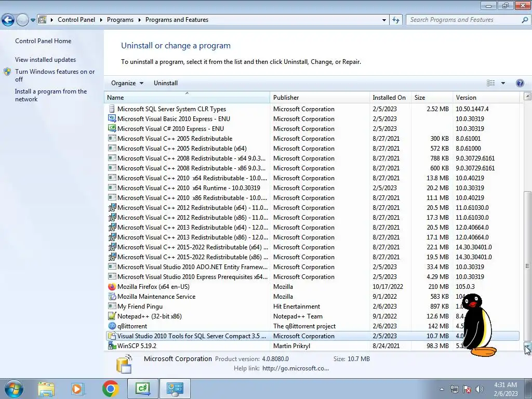
Task: Open Windows Explorer from taskbar
Action: tap(46, 389)
